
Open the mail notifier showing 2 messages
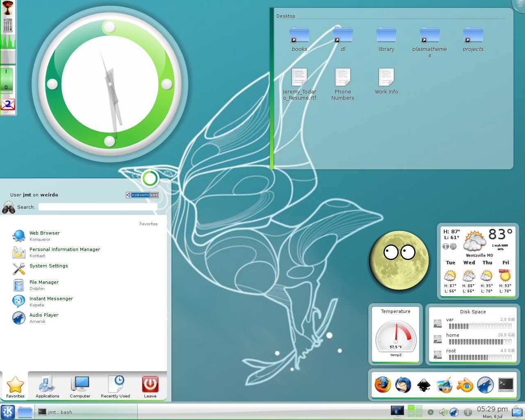pos(8,105)
